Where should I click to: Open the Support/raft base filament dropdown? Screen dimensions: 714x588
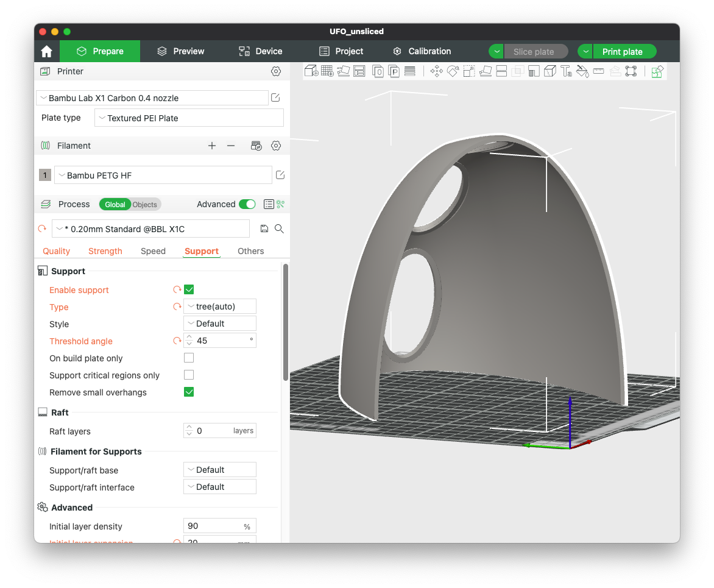pyautogui.click(x=220, y=470)
